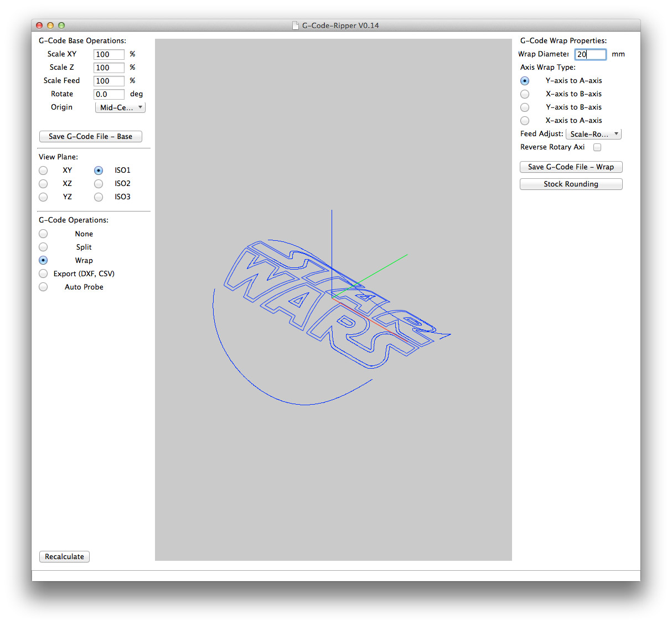Click the Stock Rounding button
The width and height of the screenshot is (672, 625).
click(571, 184)
